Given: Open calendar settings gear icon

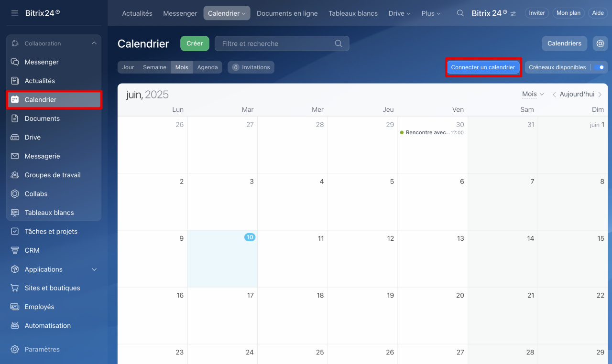Looking at the screenshot, I should [x=600, y=43].
